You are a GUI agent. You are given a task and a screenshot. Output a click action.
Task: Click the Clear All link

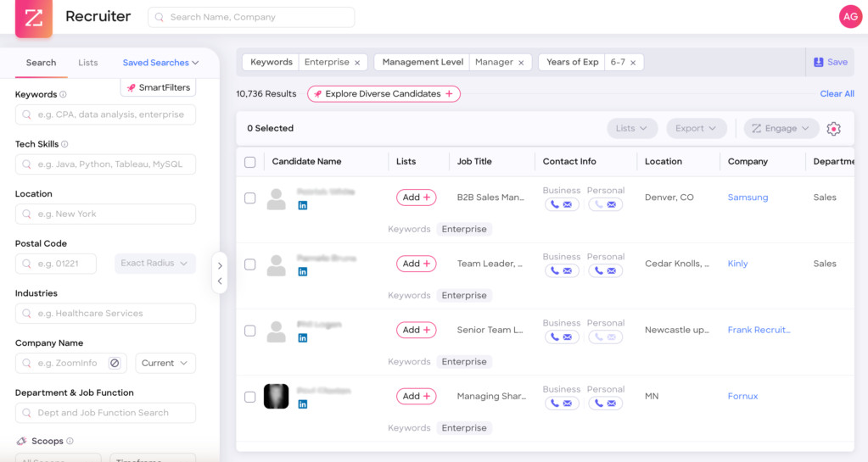pyautogui.click(x=837, y=94)
